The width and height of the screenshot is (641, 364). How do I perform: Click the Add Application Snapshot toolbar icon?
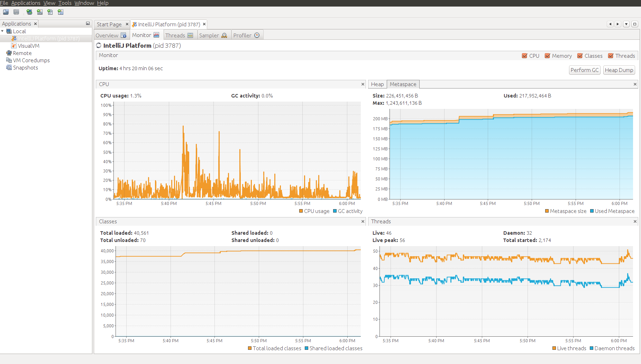(61, 12)
